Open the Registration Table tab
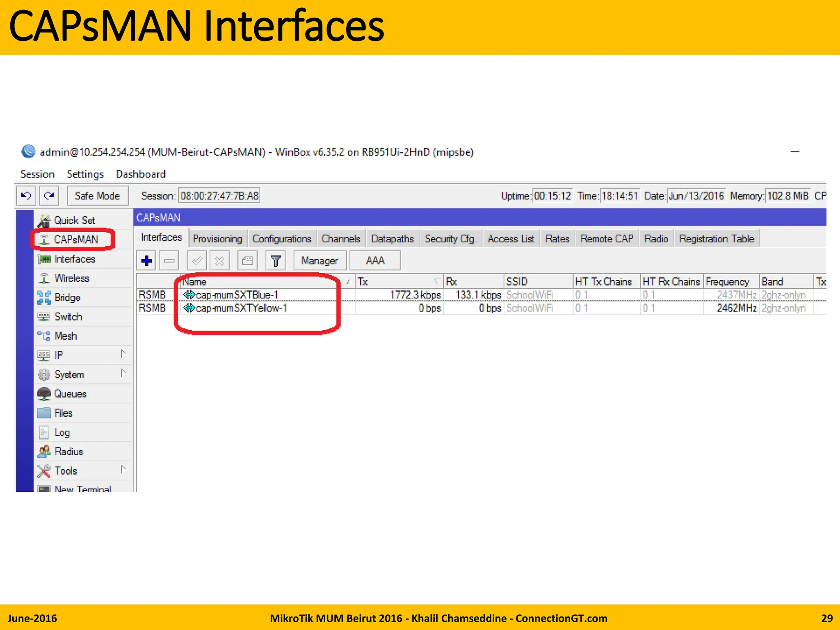840x630 pixels. tap(716, 239)
